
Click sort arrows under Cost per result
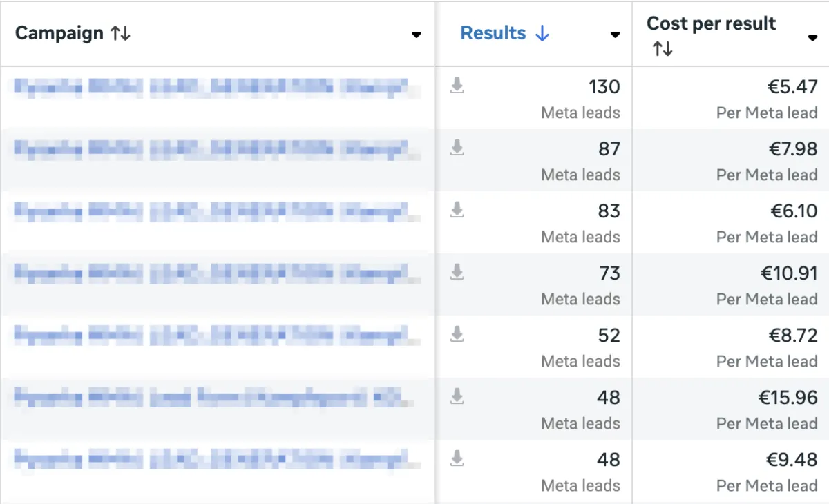pos(663,49)
